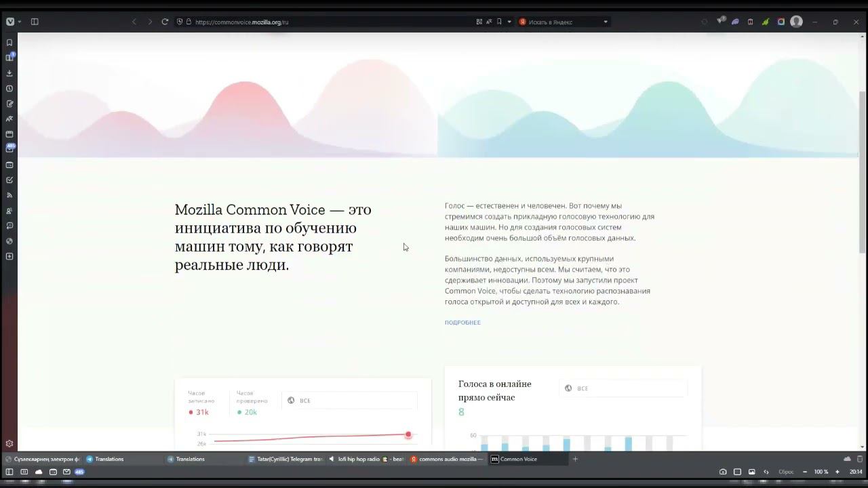Reload the current page
868x488 pixels.
165,22
